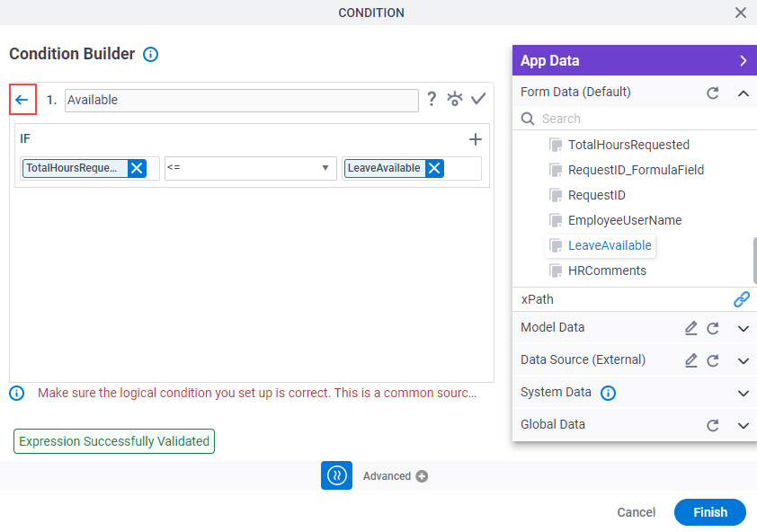This screenshot has height=532, width=757.
Task: Open the condition help question mark
Action: (432, 99)
